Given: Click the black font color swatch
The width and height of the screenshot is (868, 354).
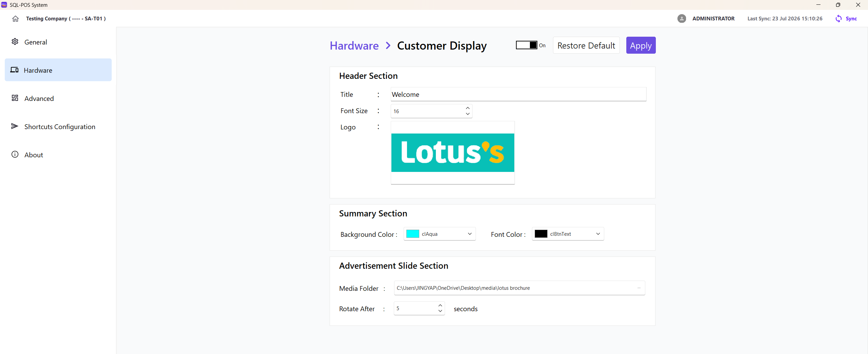Looking at the screenshot, I should [x=541, y=234].
